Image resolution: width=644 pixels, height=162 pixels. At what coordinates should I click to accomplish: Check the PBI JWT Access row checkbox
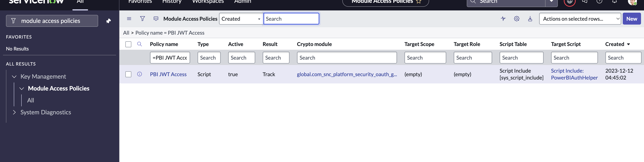[128, 74]
